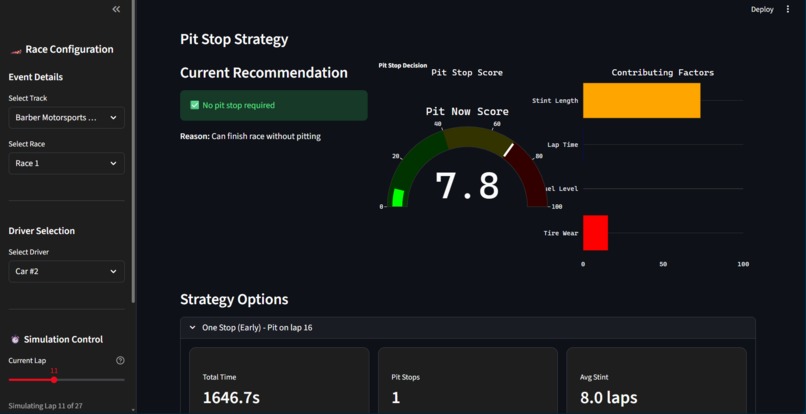Click the orange Stint Length bar

(642, 100)
